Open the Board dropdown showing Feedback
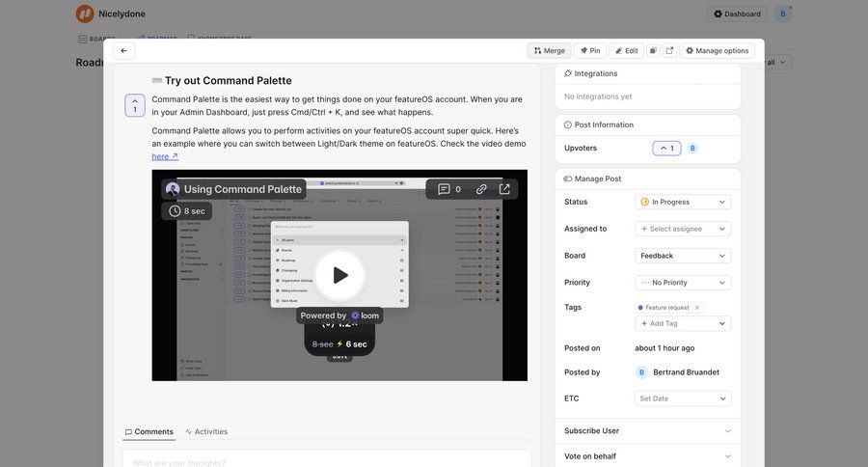The image size is (868, 467). tap(683, 256)
